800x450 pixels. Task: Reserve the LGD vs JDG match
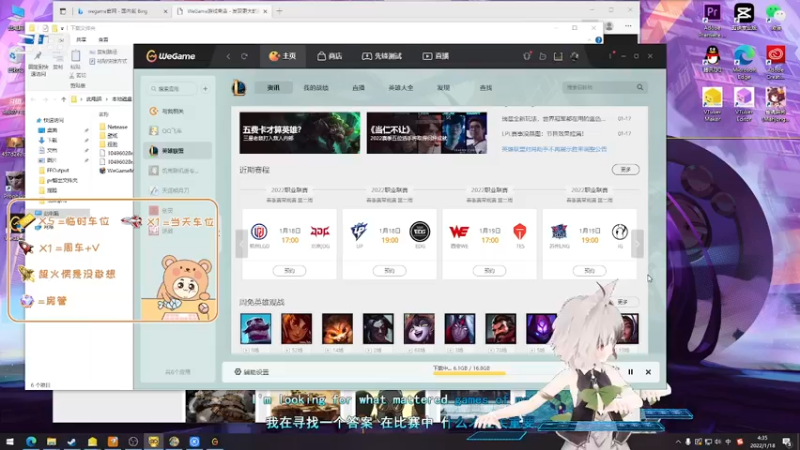(x=289, y=271)
